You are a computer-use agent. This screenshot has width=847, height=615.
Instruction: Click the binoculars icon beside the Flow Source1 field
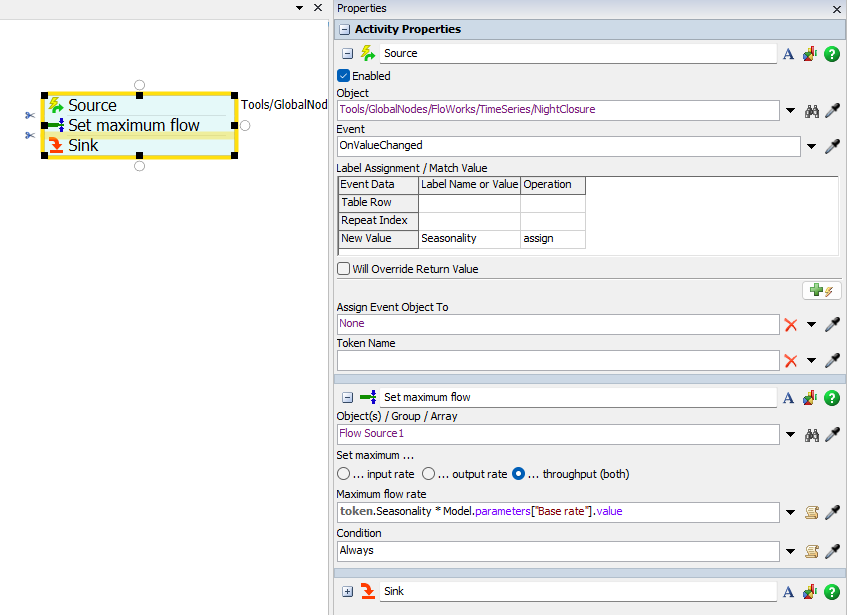812,434
